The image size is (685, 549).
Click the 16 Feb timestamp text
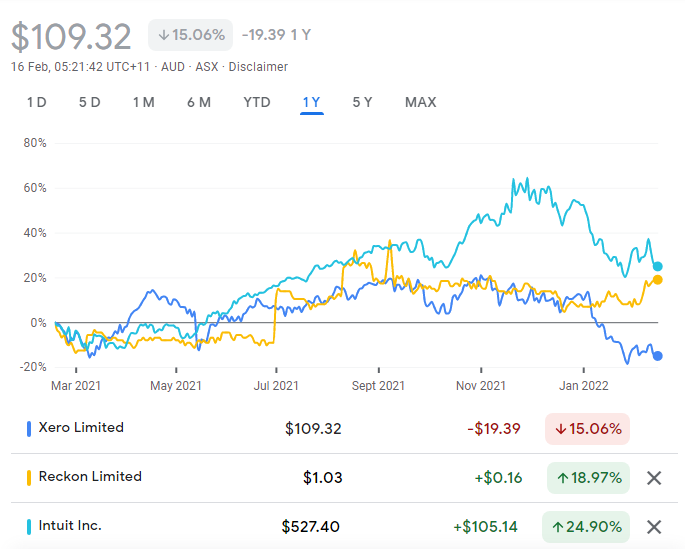tap(80, 67)
